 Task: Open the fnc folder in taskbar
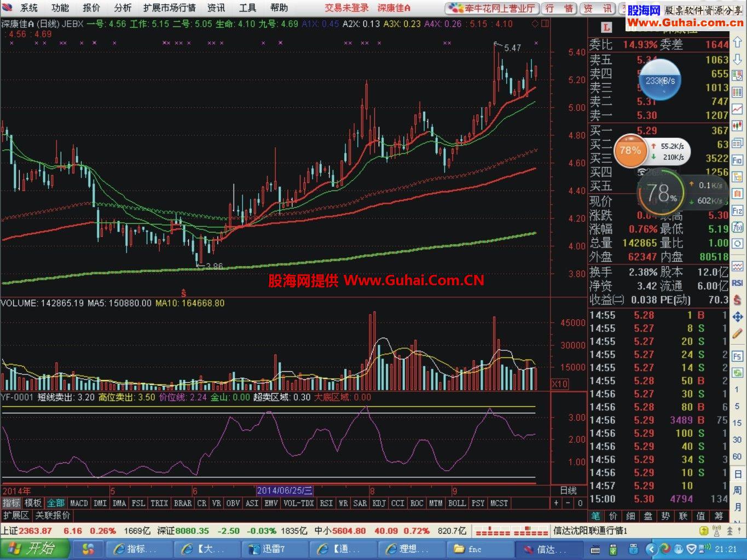click(480, 549)
